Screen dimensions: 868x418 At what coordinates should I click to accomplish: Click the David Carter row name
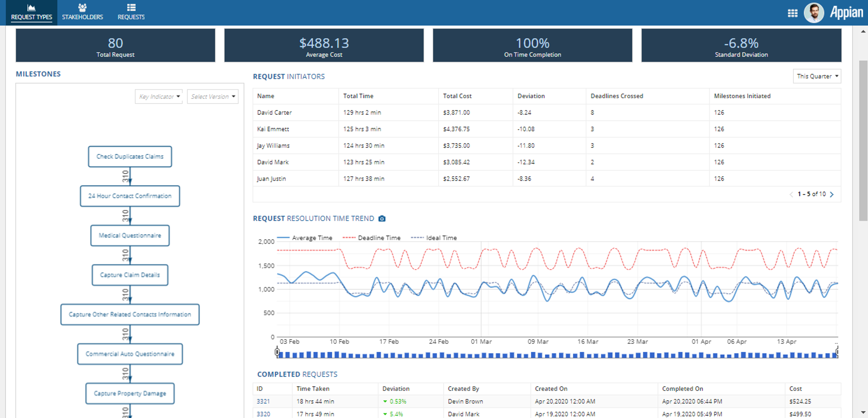274,113
